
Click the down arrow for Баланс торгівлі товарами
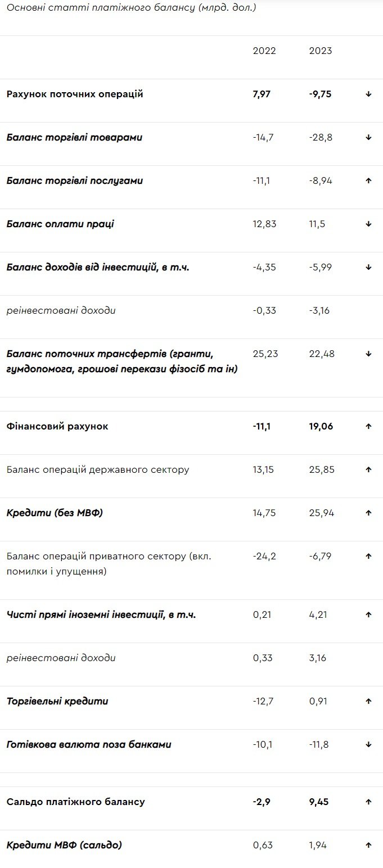368,138
